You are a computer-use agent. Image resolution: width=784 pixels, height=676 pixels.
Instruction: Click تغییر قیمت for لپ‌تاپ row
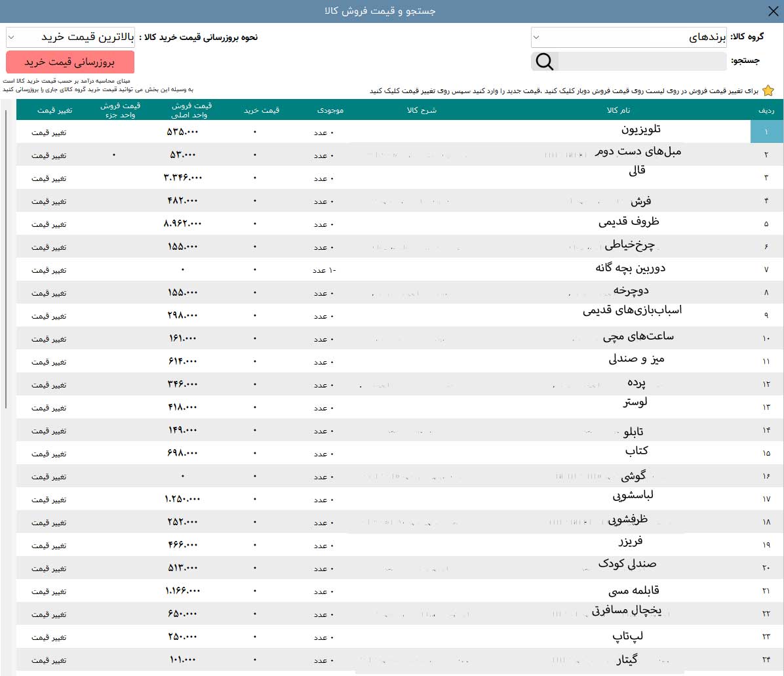(49, 637)
